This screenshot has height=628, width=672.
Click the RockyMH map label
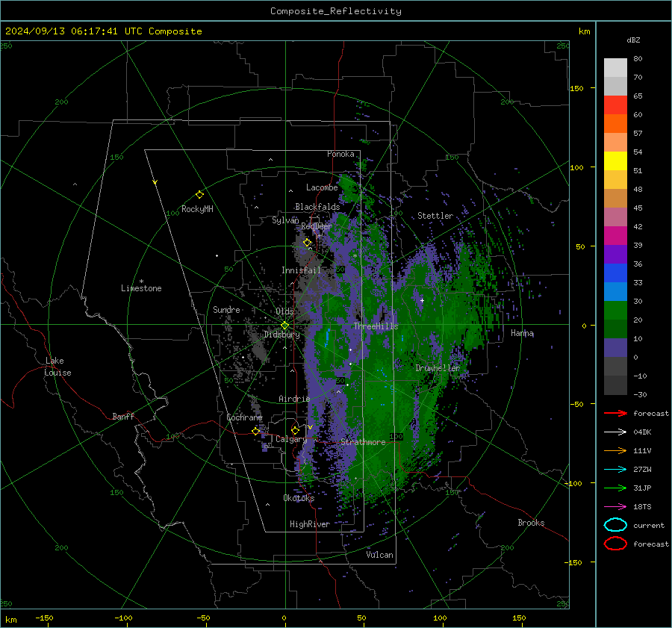click(197, 209)
